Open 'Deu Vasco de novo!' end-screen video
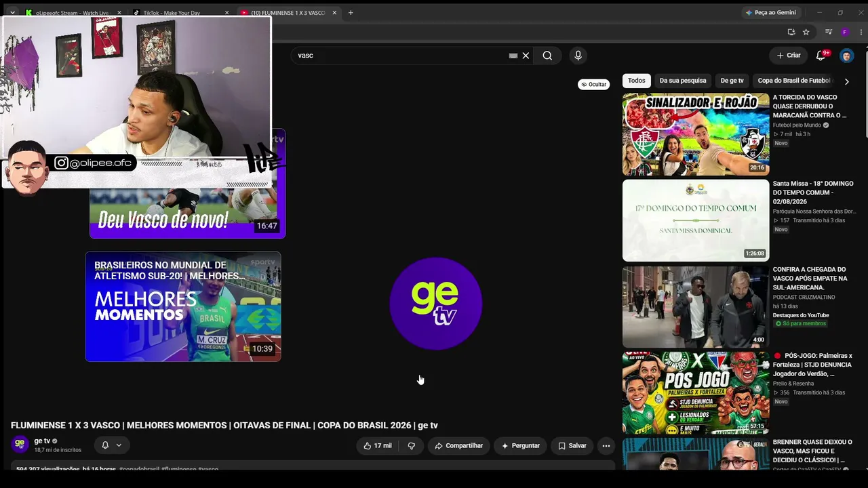 point(187,213)
